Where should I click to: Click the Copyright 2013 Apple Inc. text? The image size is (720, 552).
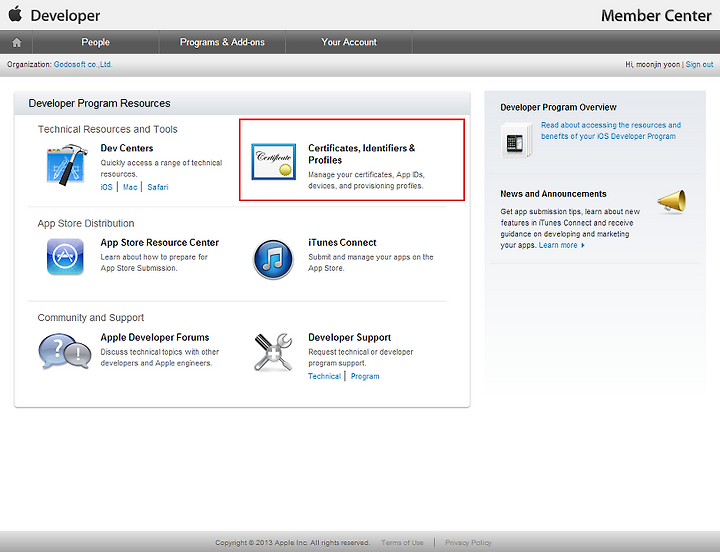[x=292, y=542]
